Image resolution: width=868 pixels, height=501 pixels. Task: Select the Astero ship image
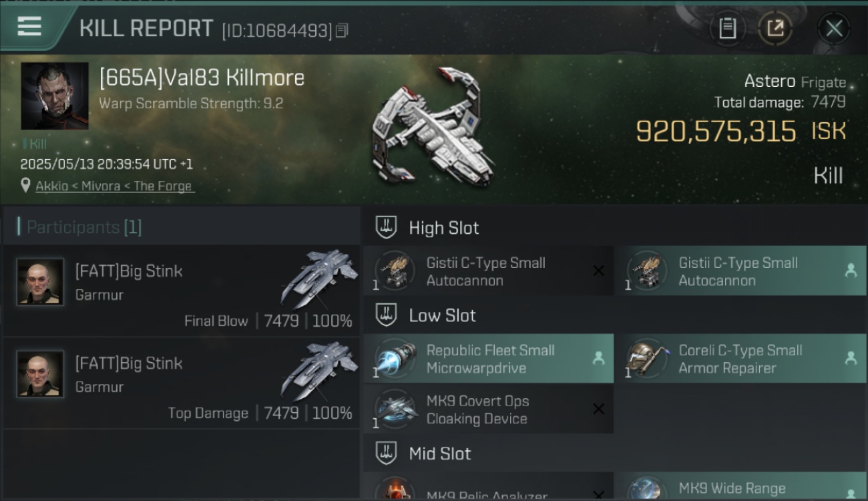coord(434,127)
